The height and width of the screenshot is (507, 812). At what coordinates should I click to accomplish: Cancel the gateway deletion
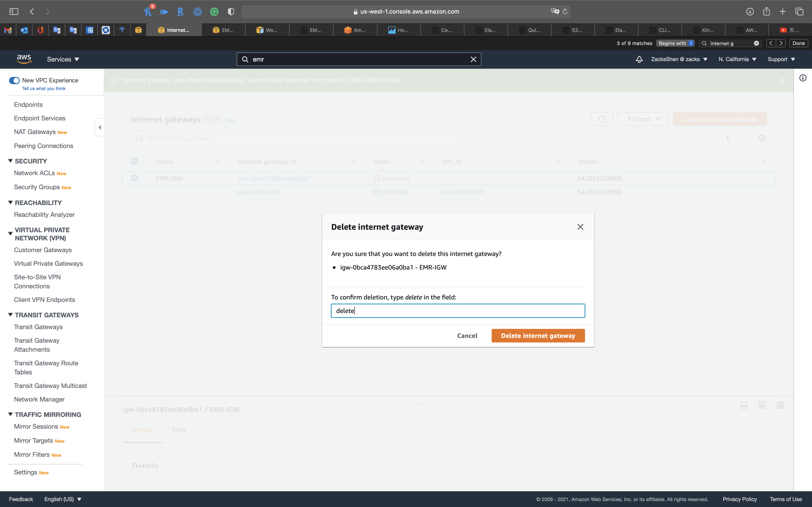coord(467,336)
